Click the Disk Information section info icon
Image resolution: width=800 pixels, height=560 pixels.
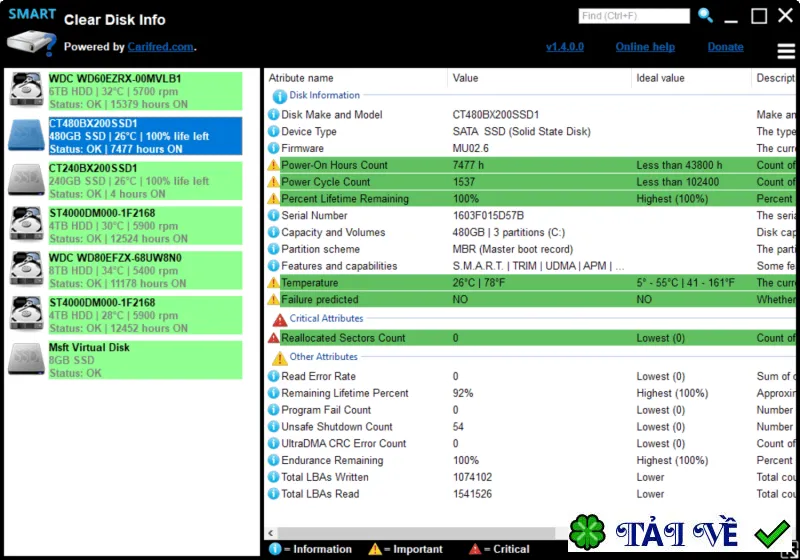click(279, 96)
